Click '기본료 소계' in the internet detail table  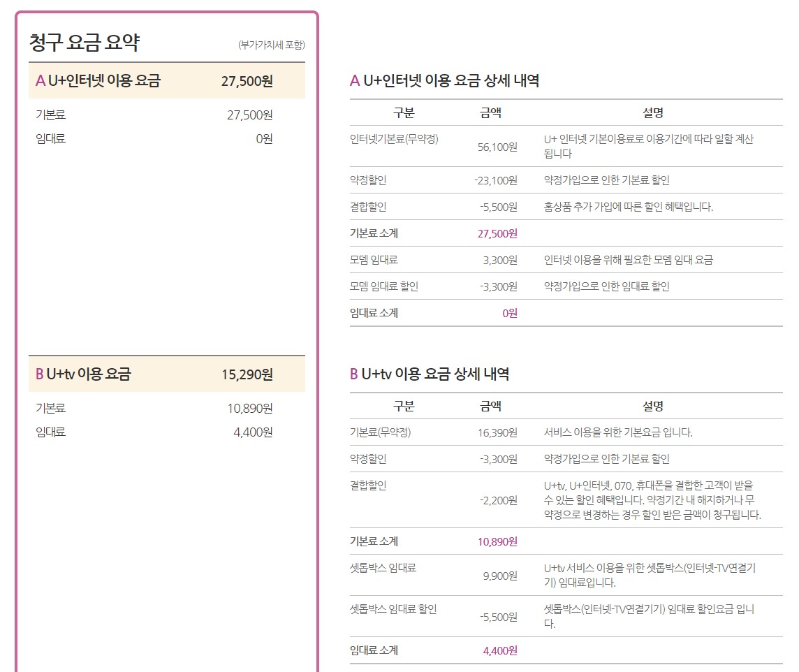(374, 233)
